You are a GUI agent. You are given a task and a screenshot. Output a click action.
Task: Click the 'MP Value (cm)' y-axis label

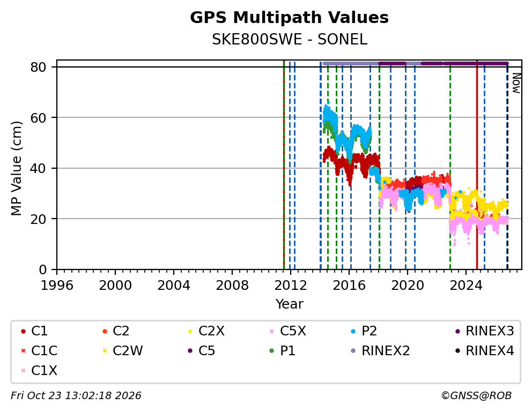click(16, 168)
